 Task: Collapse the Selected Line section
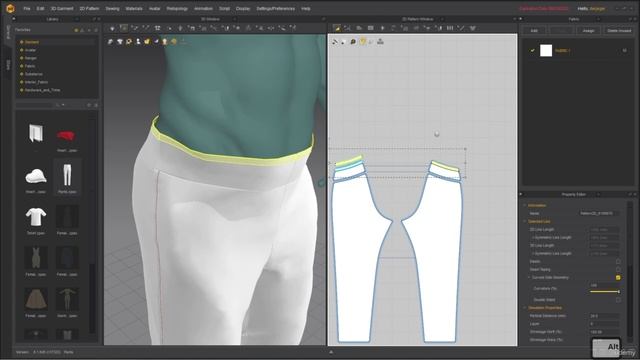coord(525,221)
